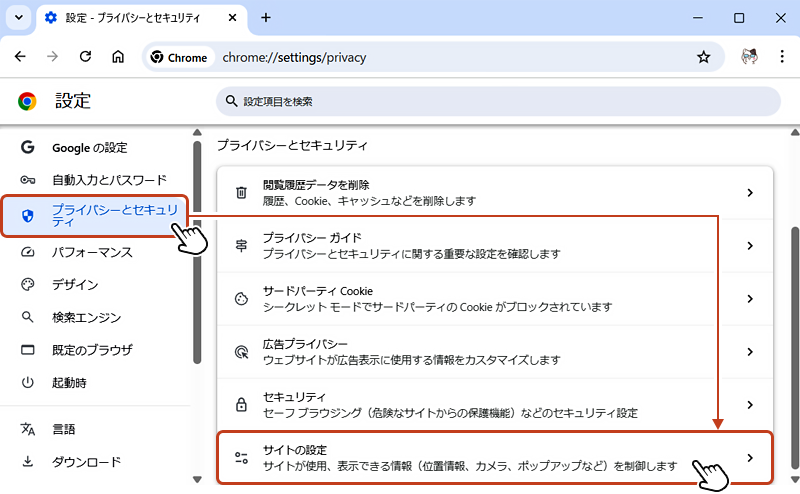Screen dimensions: 800x494
Task: Click the forward navigation arrow
Action: (53, 57)
